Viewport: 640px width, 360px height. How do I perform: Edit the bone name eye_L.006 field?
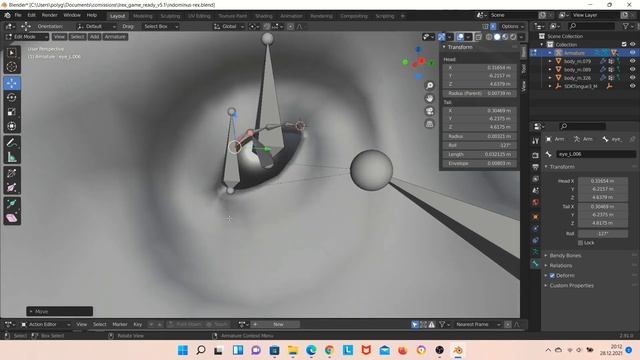596,154
